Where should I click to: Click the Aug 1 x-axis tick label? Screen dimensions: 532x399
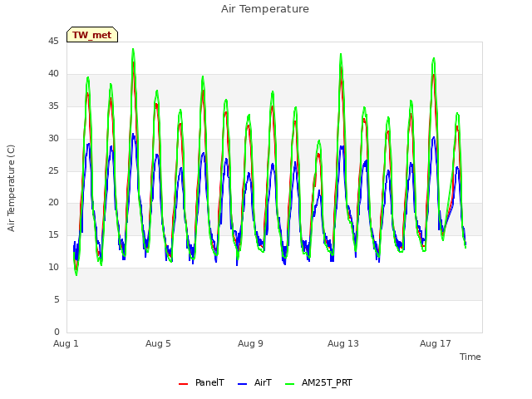66,343
